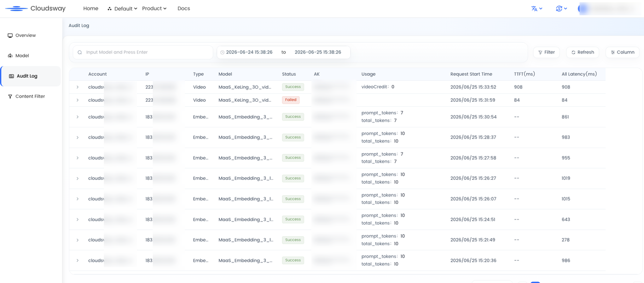Open the Product dropdown menu
644x283 pixels.
pos(154,9)
